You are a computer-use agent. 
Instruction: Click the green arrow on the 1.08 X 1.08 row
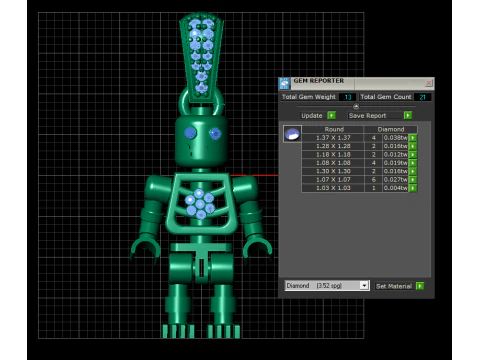413,163
